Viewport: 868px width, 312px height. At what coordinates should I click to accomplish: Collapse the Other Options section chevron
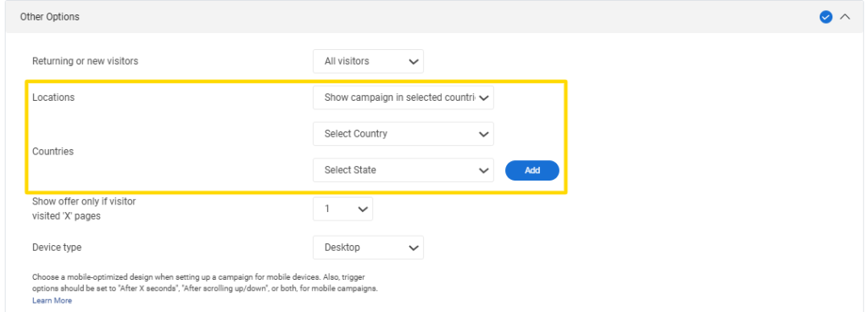(x=845, y=17)
